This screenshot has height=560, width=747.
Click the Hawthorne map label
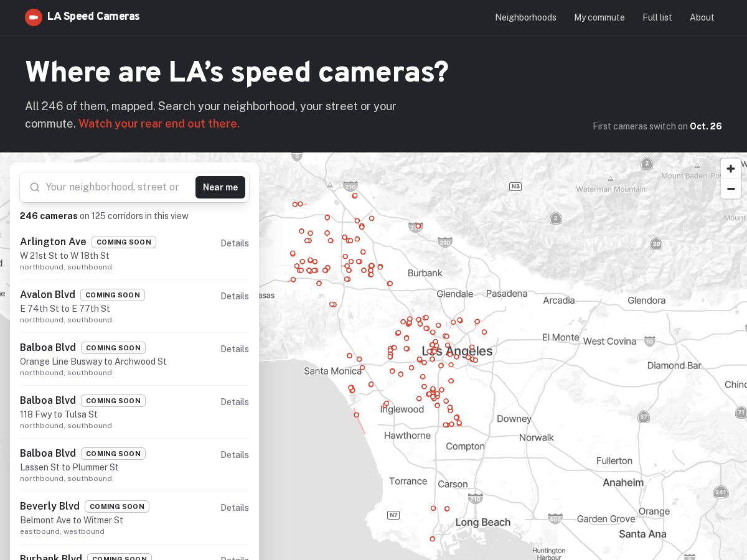coord(407,436)
